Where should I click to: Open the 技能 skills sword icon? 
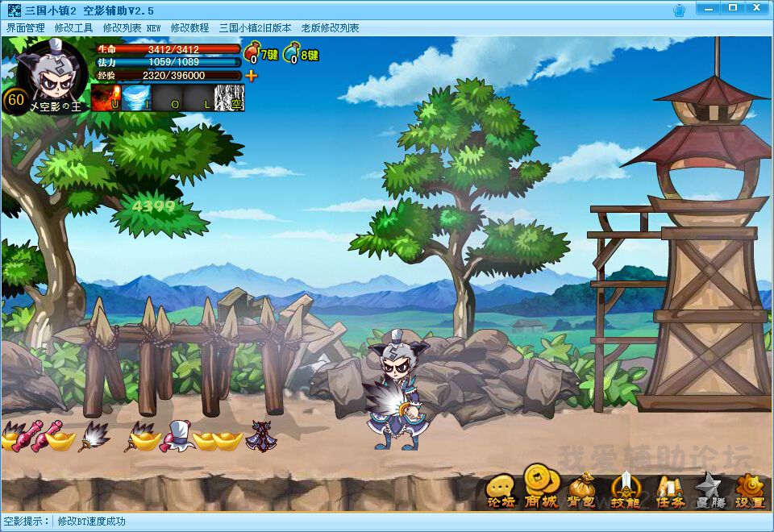626,491
